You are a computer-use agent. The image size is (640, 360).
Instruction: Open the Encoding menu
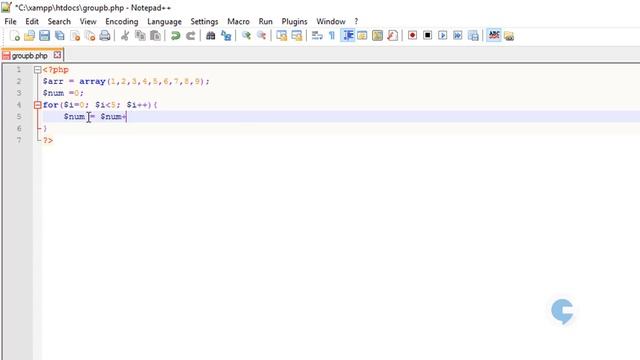pos(122,22)
